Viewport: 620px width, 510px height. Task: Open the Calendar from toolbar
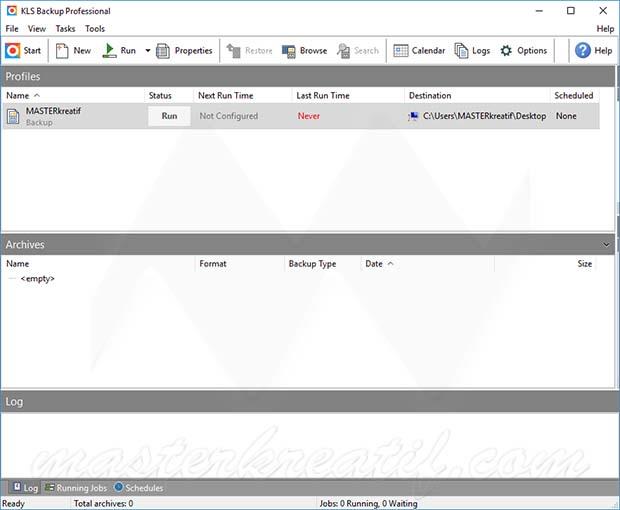(419, 51)
